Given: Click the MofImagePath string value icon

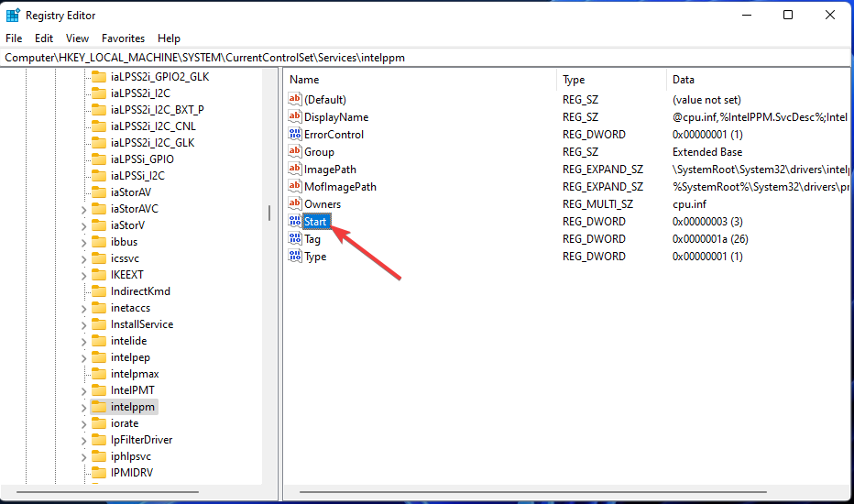Looking at the screenshot, I should pyautogui.click(x=295, y=186).
